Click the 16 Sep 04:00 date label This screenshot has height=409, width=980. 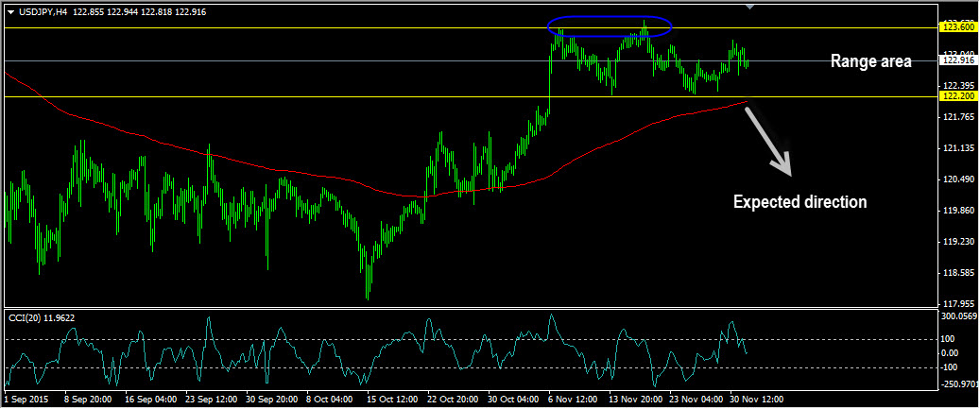(x=149, y=399)
